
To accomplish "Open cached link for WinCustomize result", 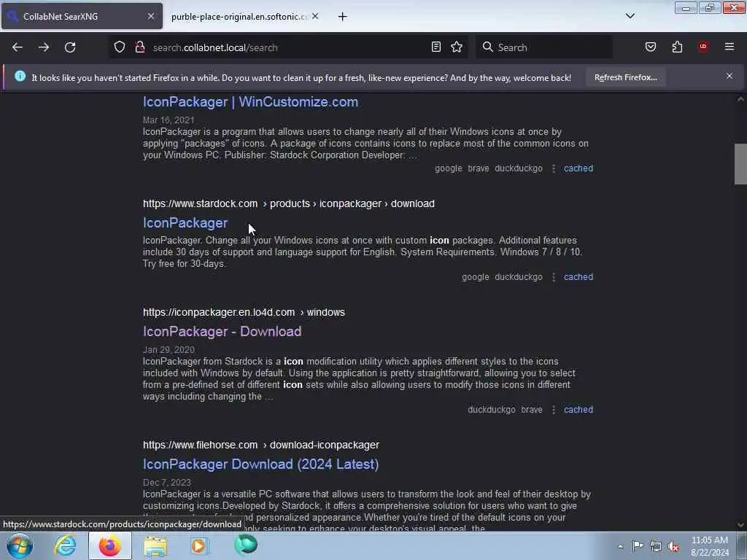I will pyautogui.click(x=578, y=168).
